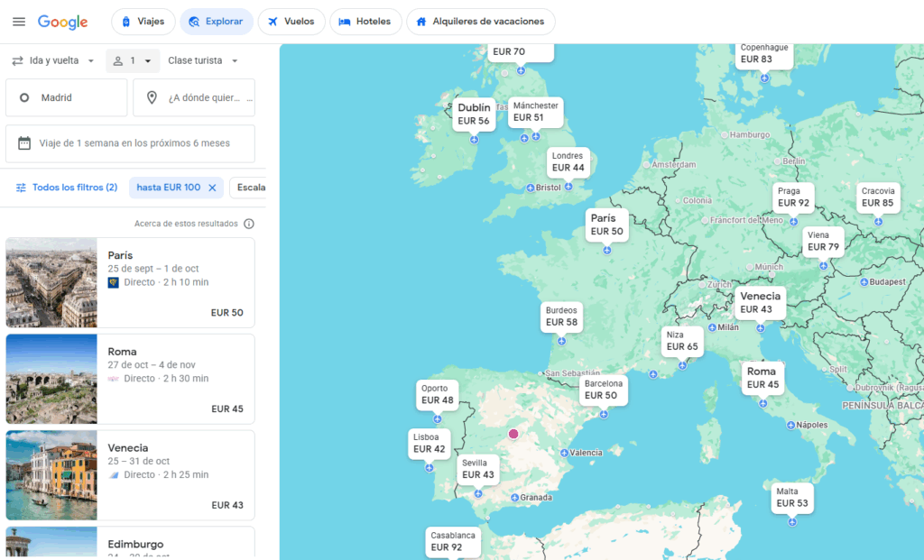Open the trip dates field
Screen dimensions: 924x560
click(130, 143)
